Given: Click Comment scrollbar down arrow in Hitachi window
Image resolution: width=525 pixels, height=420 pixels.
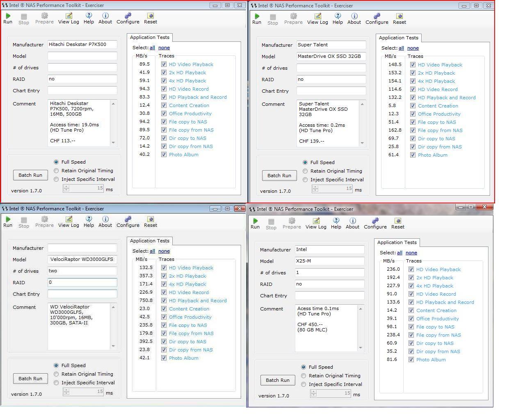Looking at the screenshot, I should [x=113, y=143].
